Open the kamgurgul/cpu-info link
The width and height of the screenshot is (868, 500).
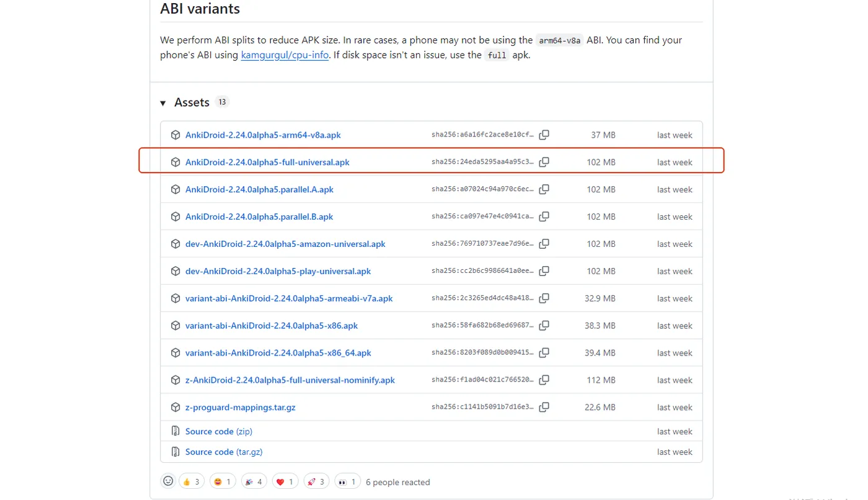283,55
